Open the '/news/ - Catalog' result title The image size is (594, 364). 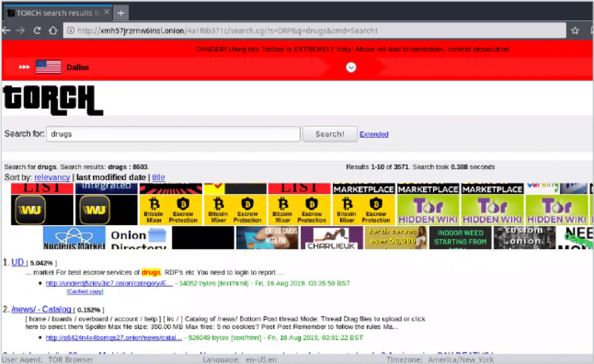click(41, 309)
